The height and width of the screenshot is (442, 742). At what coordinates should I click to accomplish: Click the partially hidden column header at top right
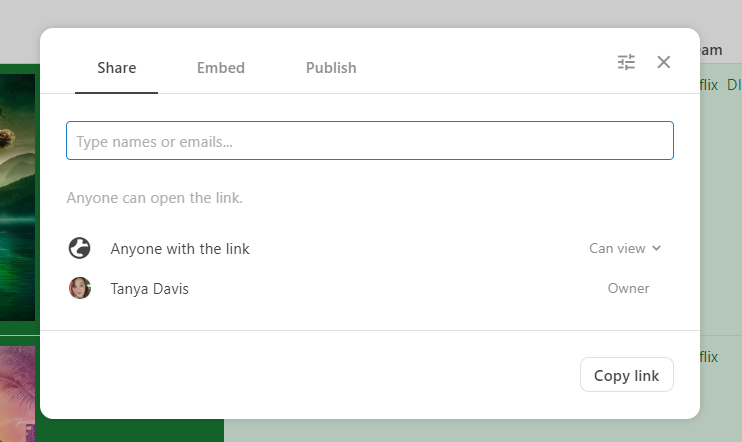pyautogui.click(x=711, y=50)
